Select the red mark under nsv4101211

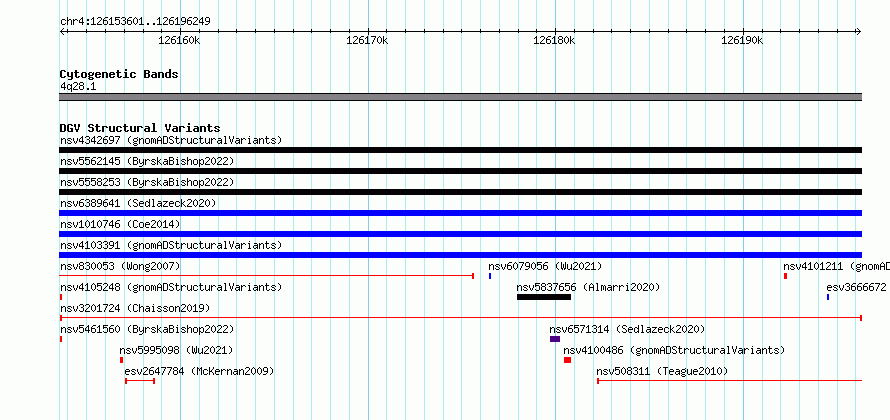(785, 276)
